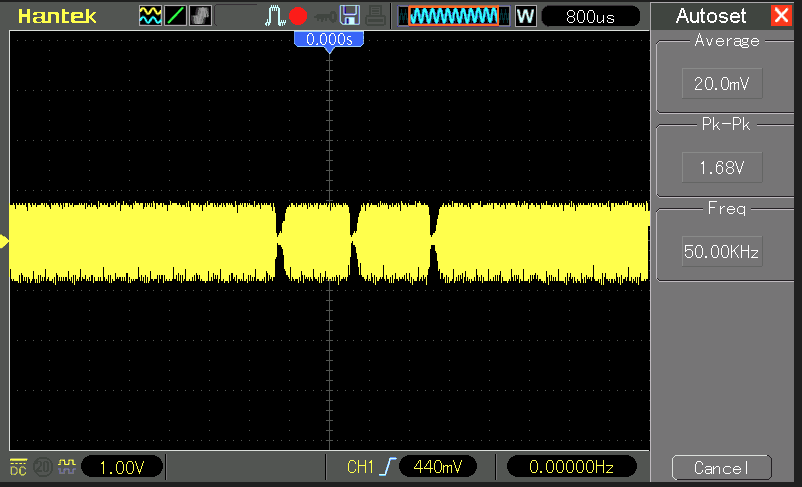Click the trigger pulse waveform icon
Screen dimensions: 802x487
tap(275, 16)
